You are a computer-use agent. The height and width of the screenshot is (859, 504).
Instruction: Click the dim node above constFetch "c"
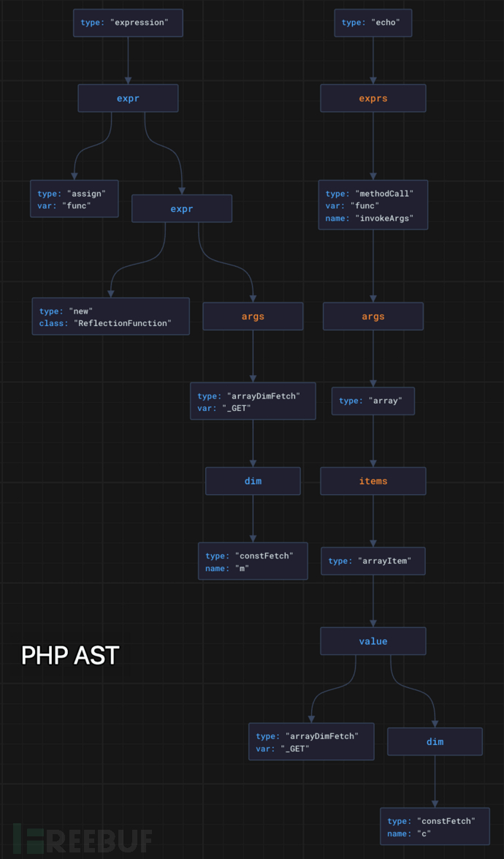pyautogui.click(x=435, y=741)
